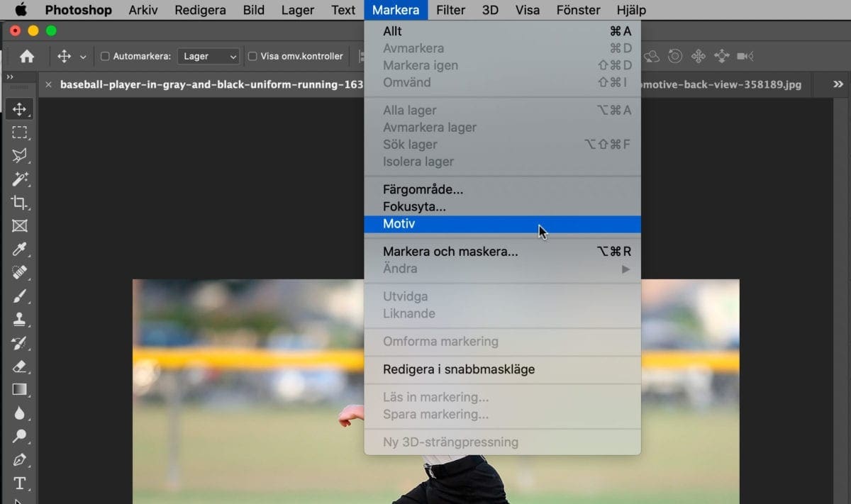Image resolution: width=851 pixels, height=504 pixels.
Task: Choose Färgområde... menu entry
Action: tap(502, 190)
